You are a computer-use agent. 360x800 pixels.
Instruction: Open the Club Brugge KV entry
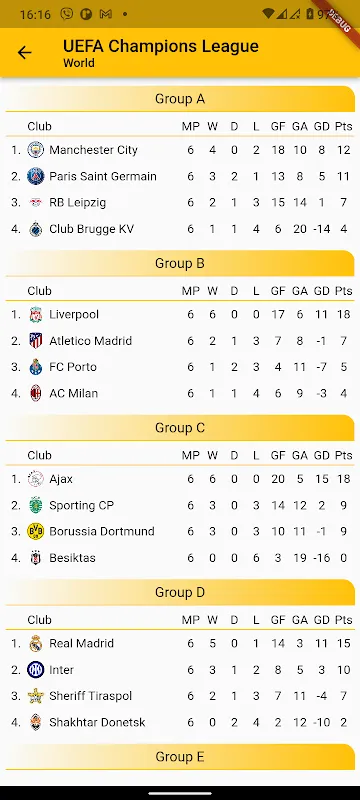pos(180,229)
